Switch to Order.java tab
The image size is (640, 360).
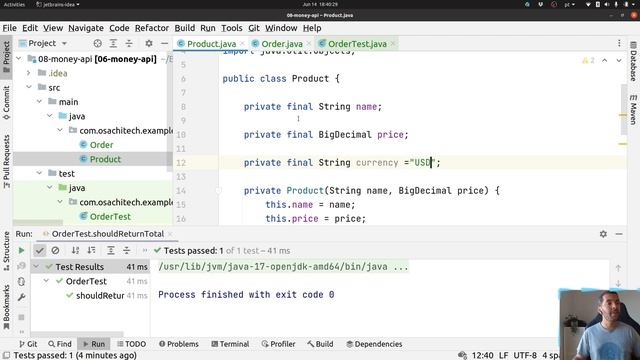(x=282, y=44)
